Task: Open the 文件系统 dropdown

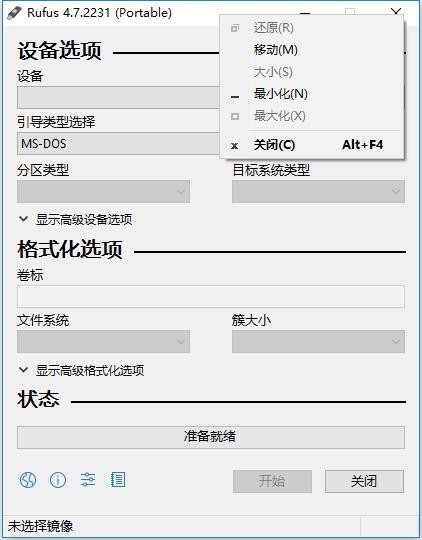Action: click(103, 341)
